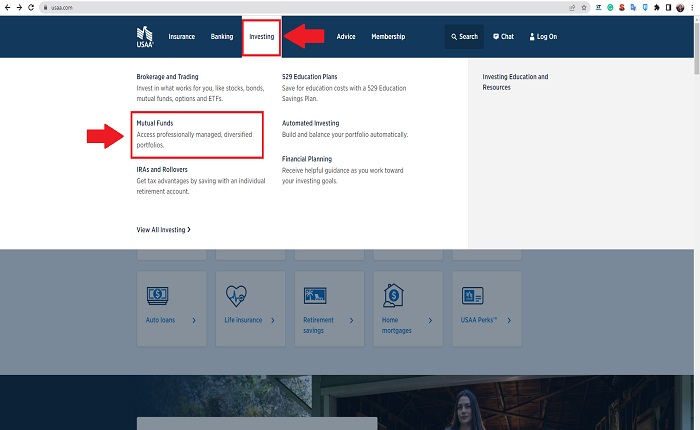The image size is (700, 430).
Task: Expand the Auto loans chevron
Action: [194, 320]
